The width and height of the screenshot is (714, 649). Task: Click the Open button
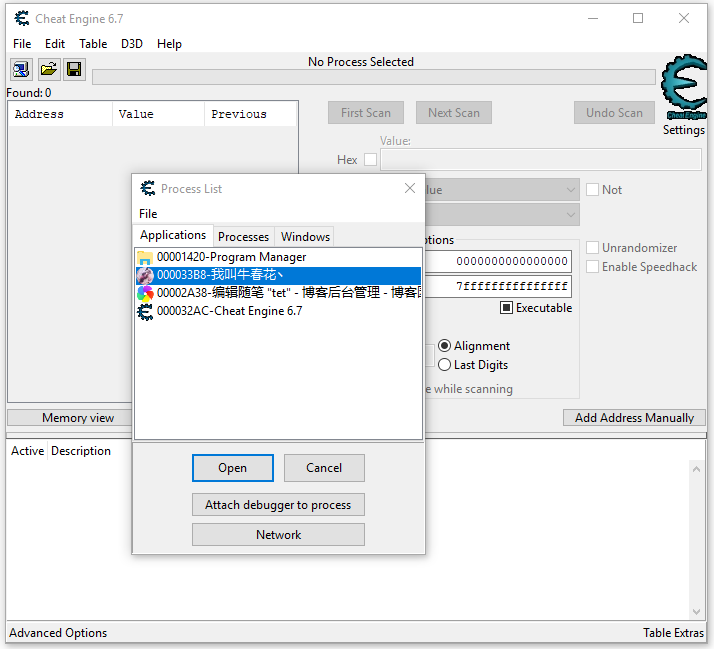click(x=233, y=468)
